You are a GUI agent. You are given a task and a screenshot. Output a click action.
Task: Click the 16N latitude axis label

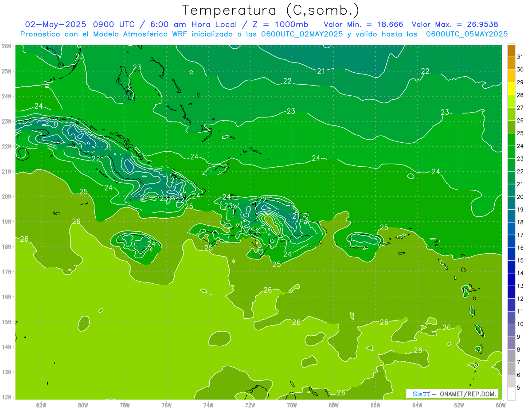(6, 297)
